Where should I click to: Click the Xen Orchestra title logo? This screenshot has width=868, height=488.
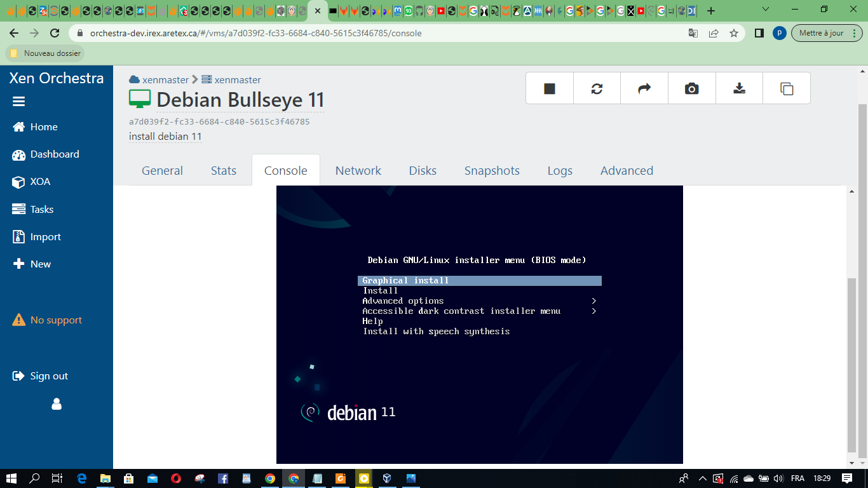(57, 78)
